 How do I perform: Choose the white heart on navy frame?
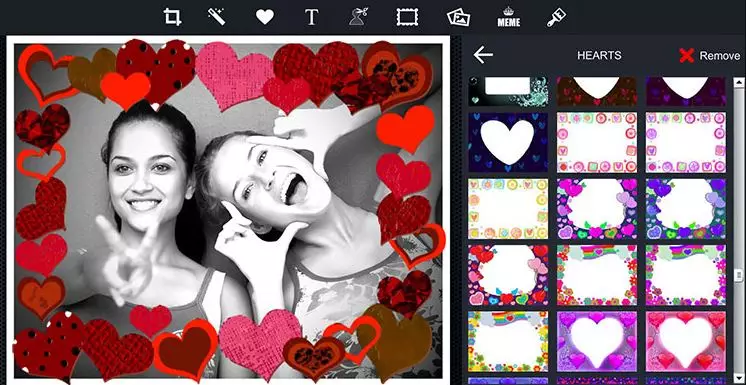(x=508, y=142)
